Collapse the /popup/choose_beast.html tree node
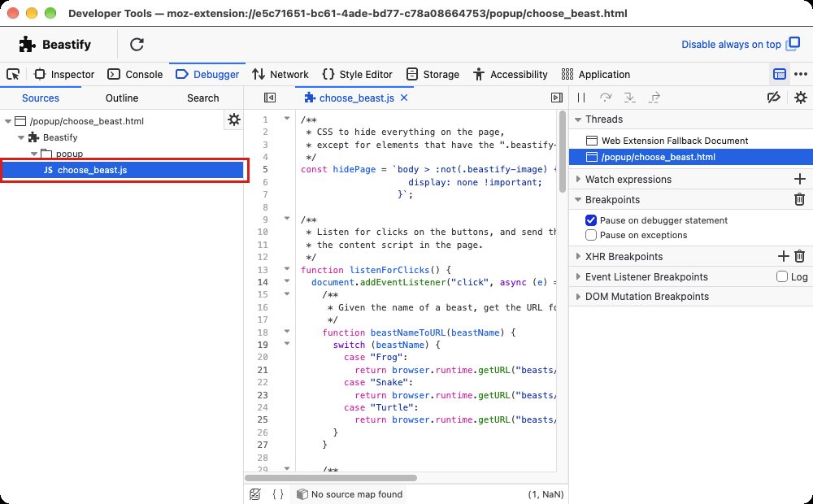Viewport: 813px width, 504px height. pos(8,121)
